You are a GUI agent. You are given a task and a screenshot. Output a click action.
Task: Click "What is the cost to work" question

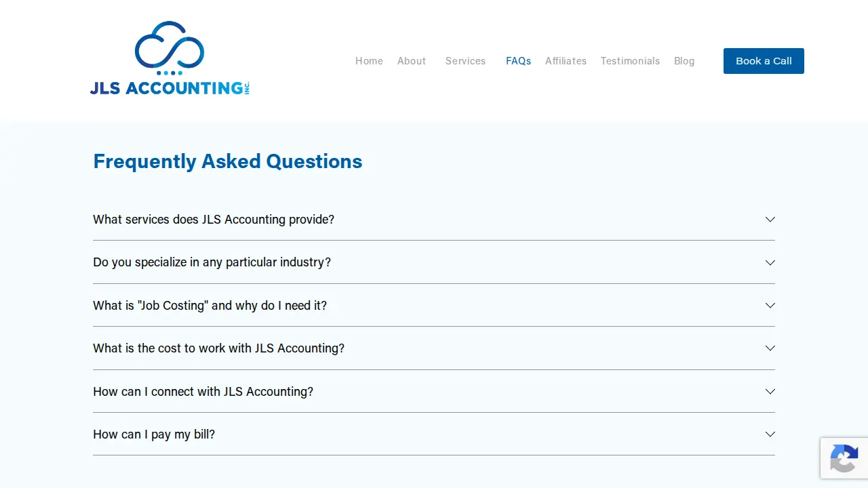click(218, 348)
